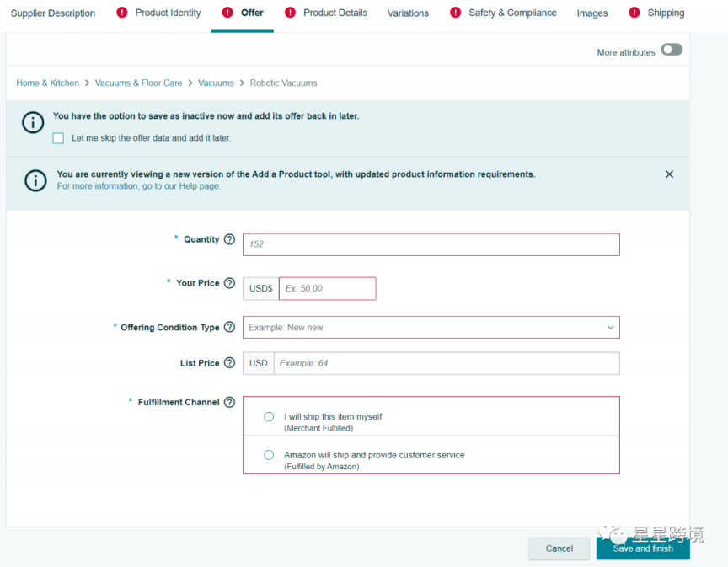
Task: Click the Product Identity error alert icon
Action: click(x=121, y=13)
